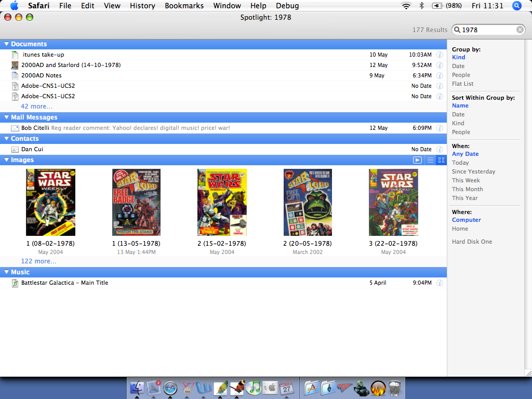Show info for 2000AD Notes document
Viewport: 532px width, 399px height.
[440, 75]
